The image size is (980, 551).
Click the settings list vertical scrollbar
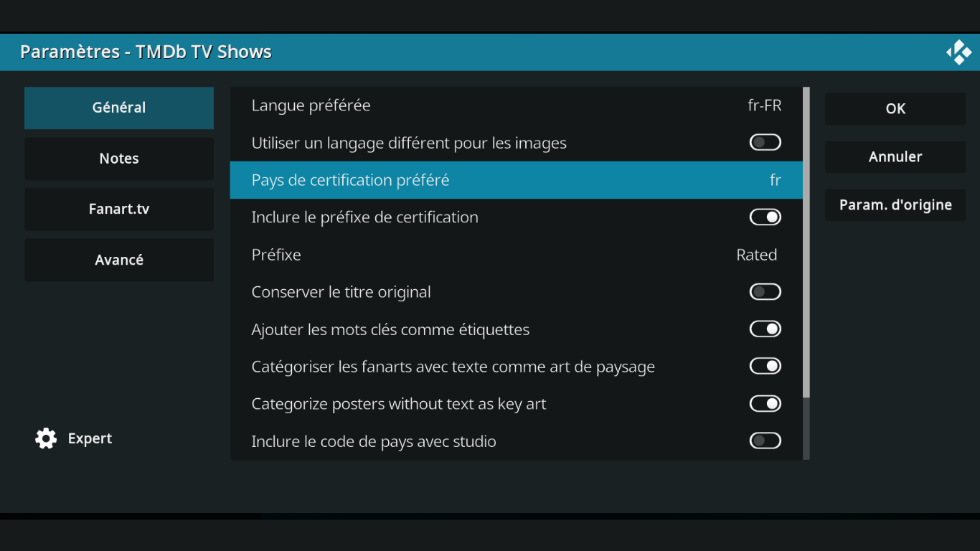(x=806, y=244)
